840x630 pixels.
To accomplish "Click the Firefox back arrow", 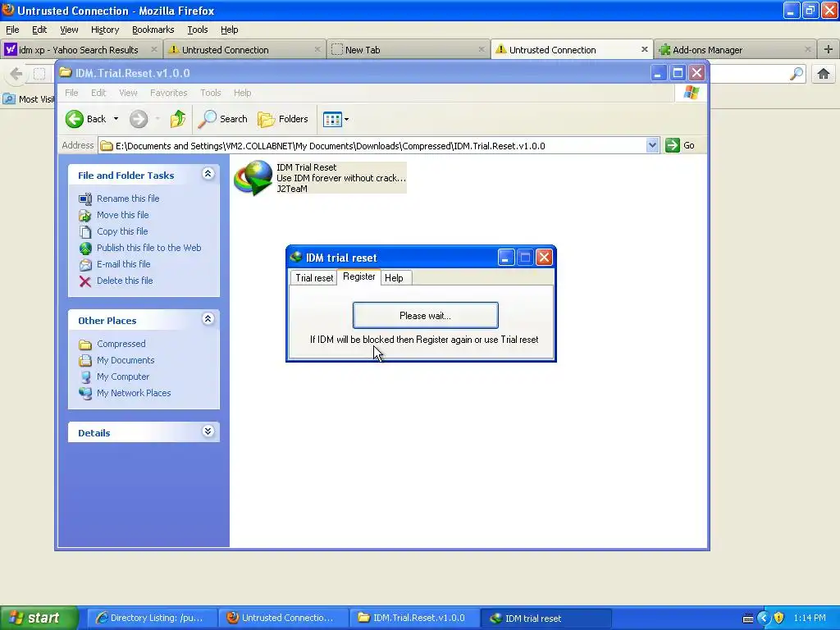I will pyautogui.click(x=16, y=73).
